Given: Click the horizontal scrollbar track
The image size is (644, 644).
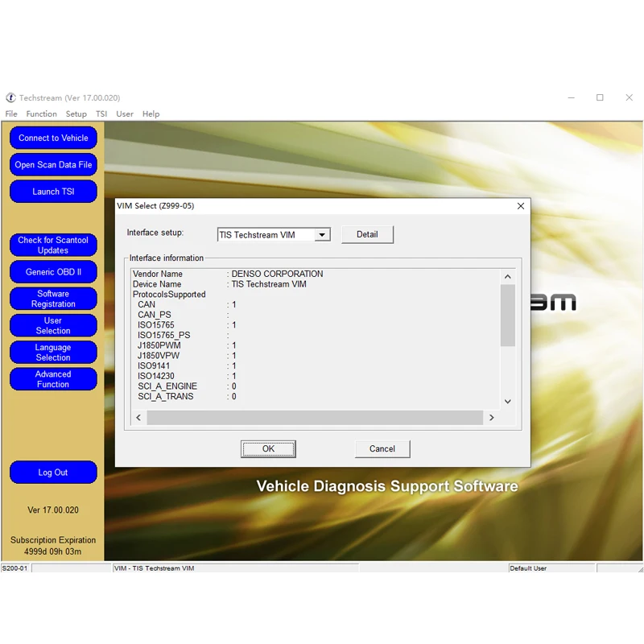Looking at the screenshot, I should point(315,418).
